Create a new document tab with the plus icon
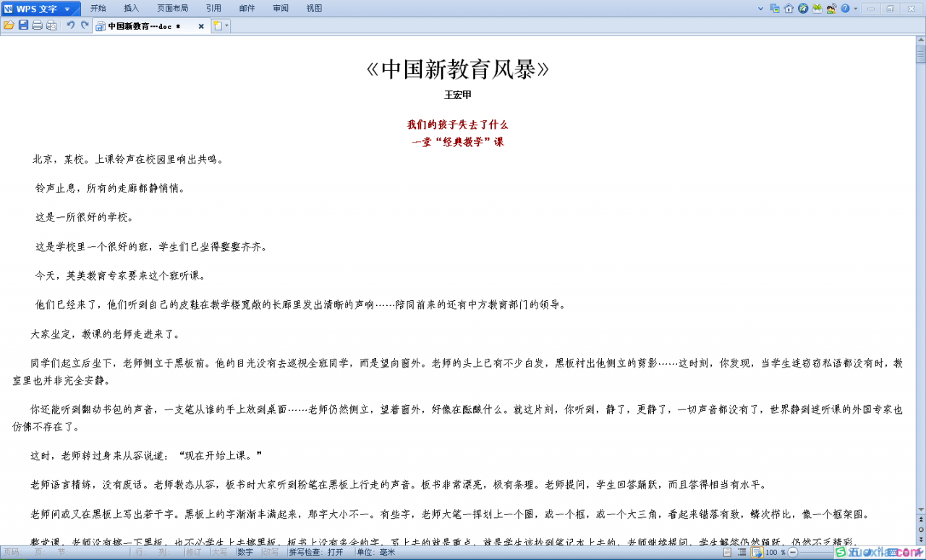Viewport: 926px width, 560px height. tap(218, 25)
